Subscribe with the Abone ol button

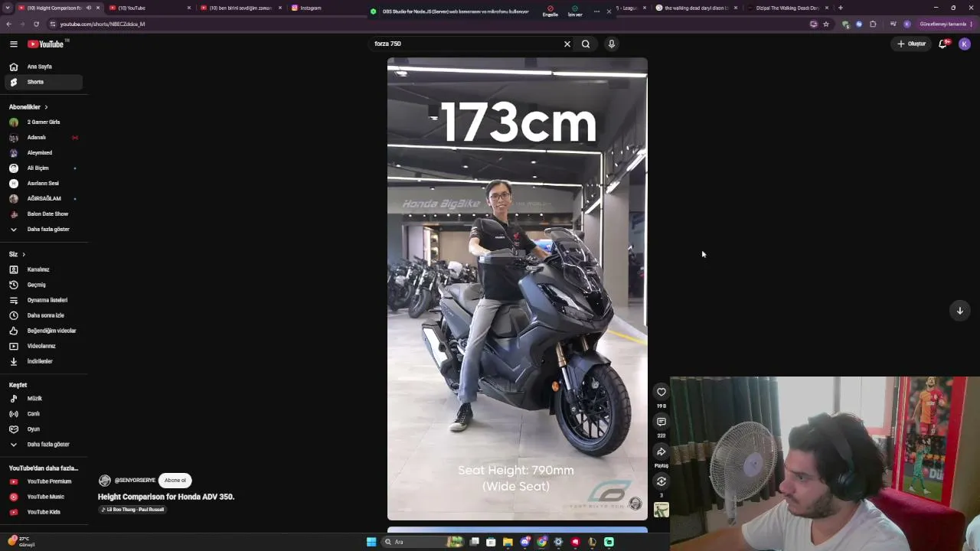(175, 481)
